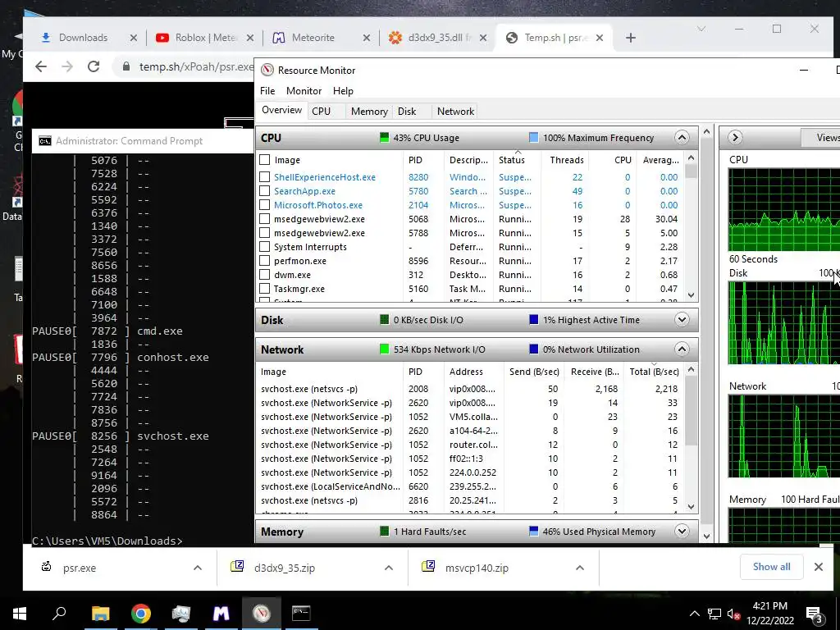Switch to the Network tab

pyautogui.click(x=455, y=112)
